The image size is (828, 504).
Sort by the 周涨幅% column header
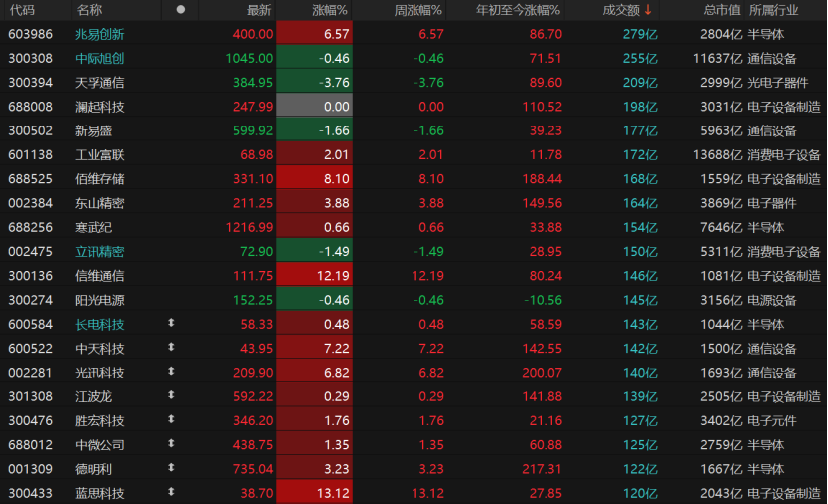coord(417,10)
